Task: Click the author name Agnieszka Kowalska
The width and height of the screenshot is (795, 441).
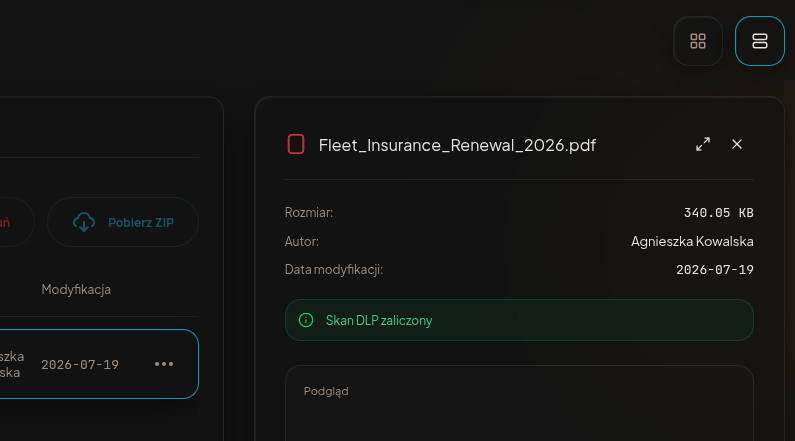Action: point(692,241)
